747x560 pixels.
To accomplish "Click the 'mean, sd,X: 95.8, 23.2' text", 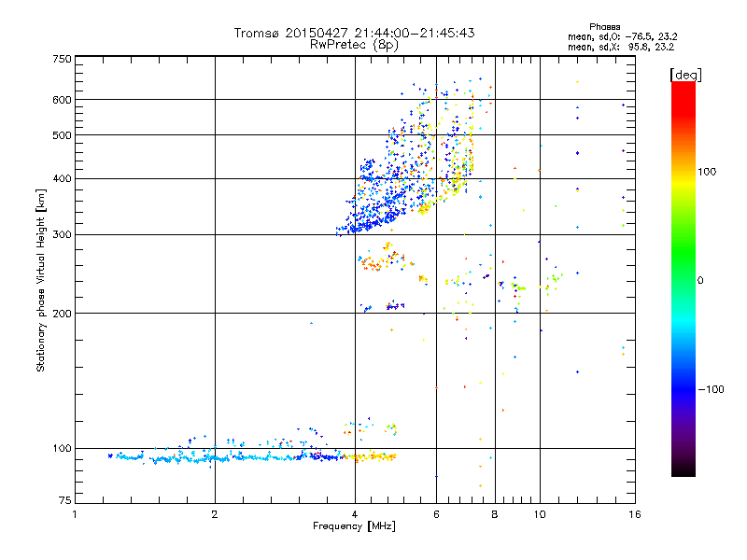I will pyautogui.click(x=621, y=47).
